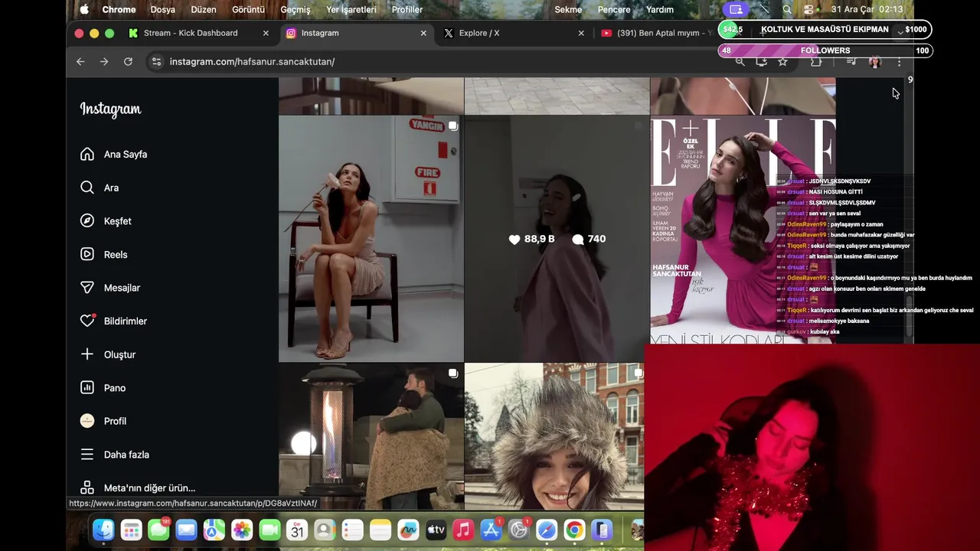The height and width of the screenshot is (551, 980).
Task: Open the Apple menu
Action: click(x=84, y=9)
